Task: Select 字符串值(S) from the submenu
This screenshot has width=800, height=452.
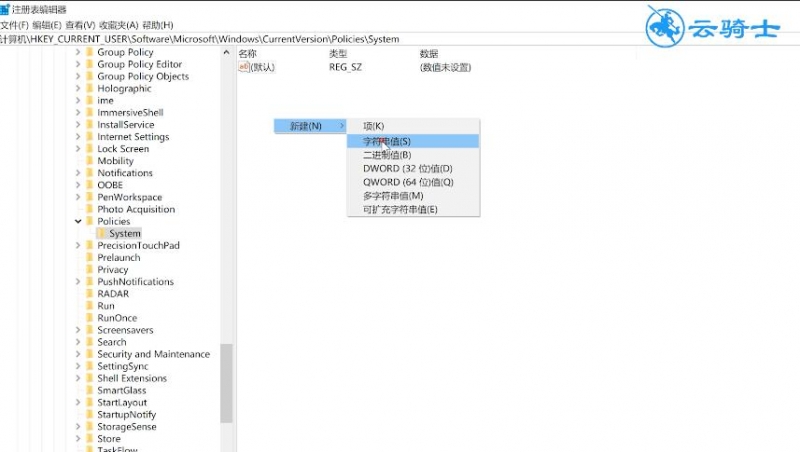Action: [413, 141]
